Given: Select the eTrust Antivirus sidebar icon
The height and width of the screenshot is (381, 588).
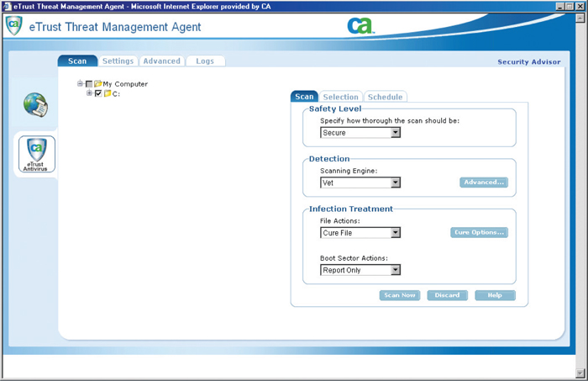Looking at the screenshot, I should (37, 154).
